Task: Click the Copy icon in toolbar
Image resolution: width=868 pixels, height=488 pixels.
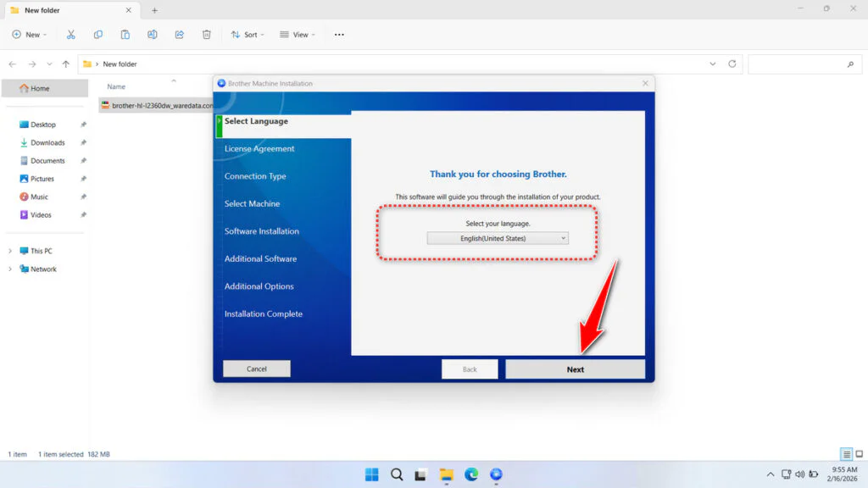Action: (98, 35)
